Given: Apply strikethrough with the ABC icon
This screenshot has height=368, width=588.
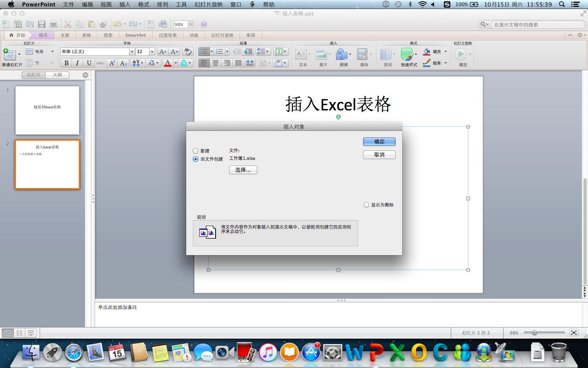Looking at the screenshot, I should click(x=100, y=63).
